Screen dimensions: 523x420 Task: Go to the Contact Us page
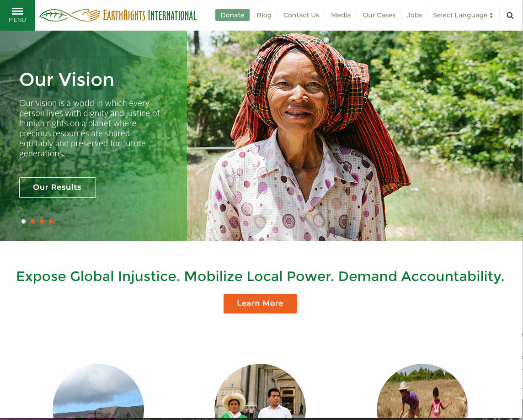pyautogui.click(x=301, y=16)
